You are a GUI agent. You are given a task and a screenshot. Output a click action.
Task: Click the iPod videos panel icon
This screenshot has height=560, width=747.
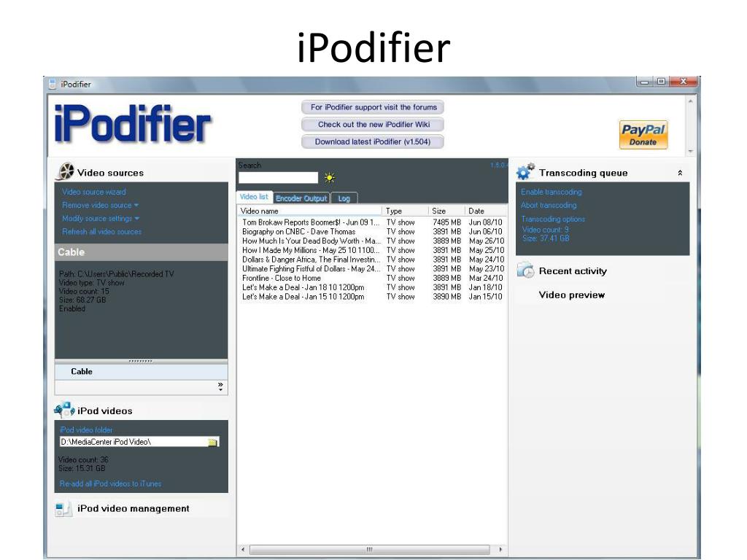[x=64, y=410]
